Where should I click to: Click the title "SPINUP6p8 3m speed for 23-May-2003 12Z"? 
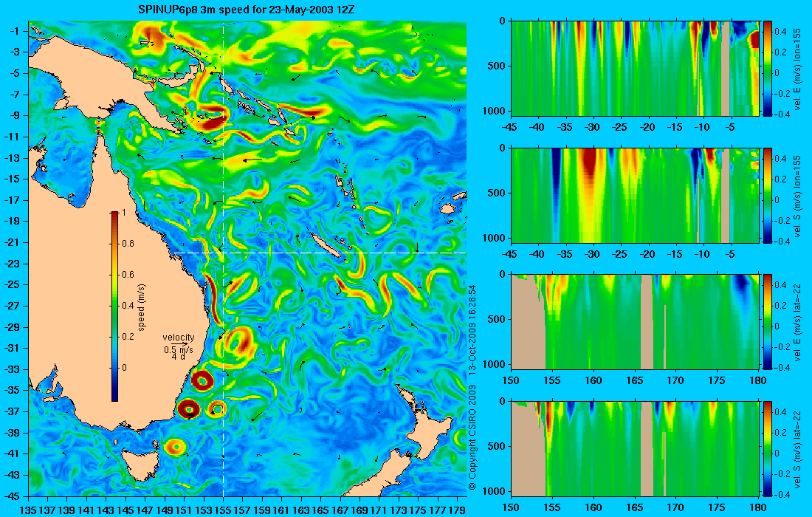pyautogui.click(x=246, y=10)
